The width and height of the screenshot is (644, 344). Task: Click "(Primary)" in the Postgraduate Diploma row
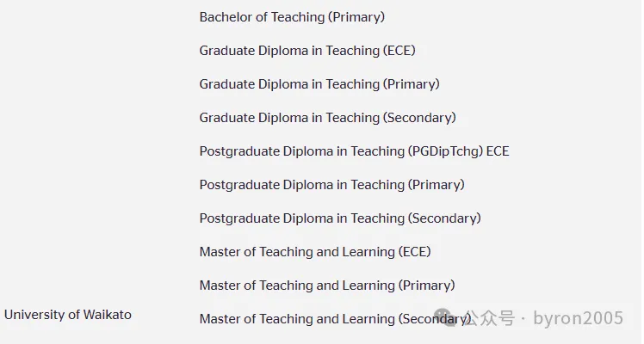[436, 185]
